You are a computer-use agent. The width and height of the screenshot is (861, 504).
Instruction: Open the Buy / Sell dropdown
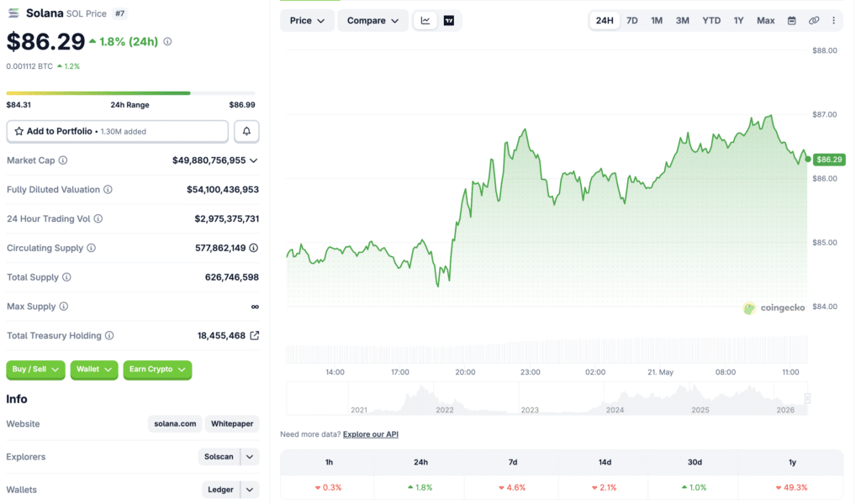tap(35, 370)
